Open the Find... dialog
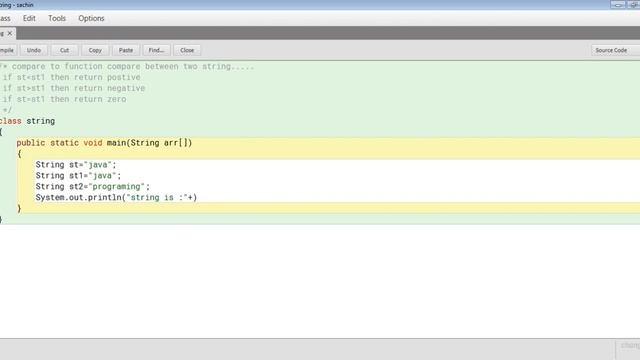 (x=156, y=50)
